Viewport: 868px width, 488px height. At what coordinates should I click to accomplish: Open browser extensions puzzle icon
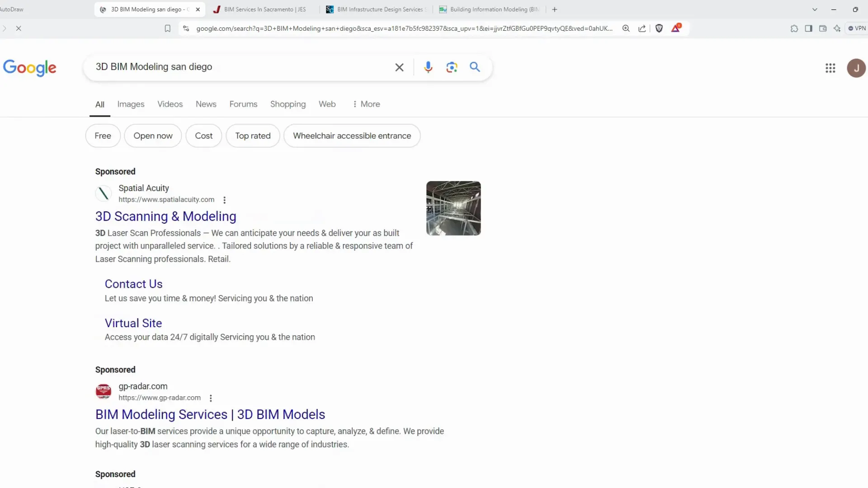point(794,28)
